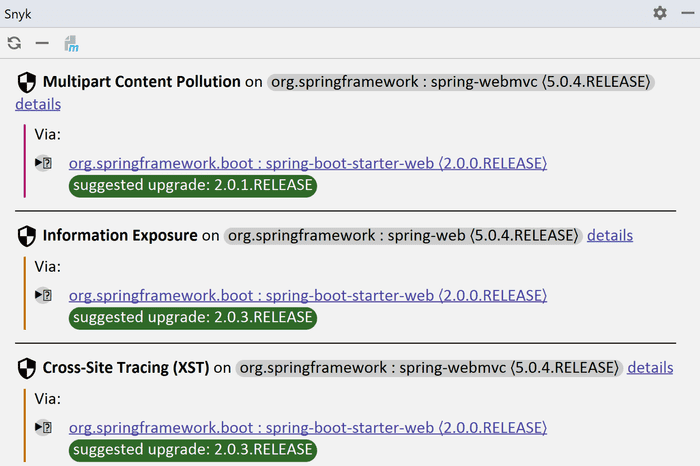Open details link for Cross-Site Tracing
The image size is (700, 466).
point(650,368)
